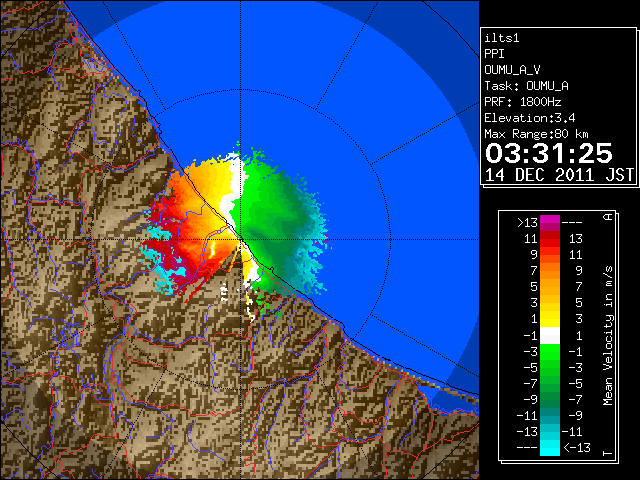Click the 'ilts1' label in info panel
The height and width of the screenshot is (480, 640).
(x=502, y=38)
